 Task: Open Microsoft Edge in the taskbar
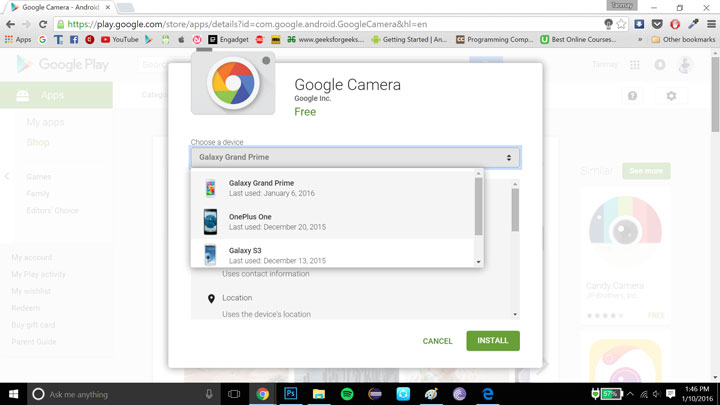click(x=487, y=394)
